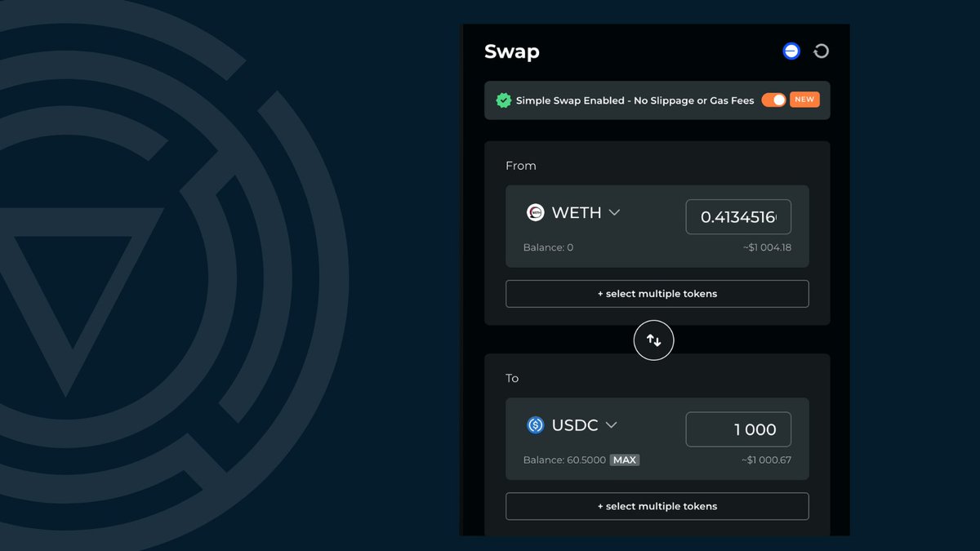Add multiple tokens in To section
Image resolution: width=980 pixels, height=551 pixels.
tap(657, 506)
